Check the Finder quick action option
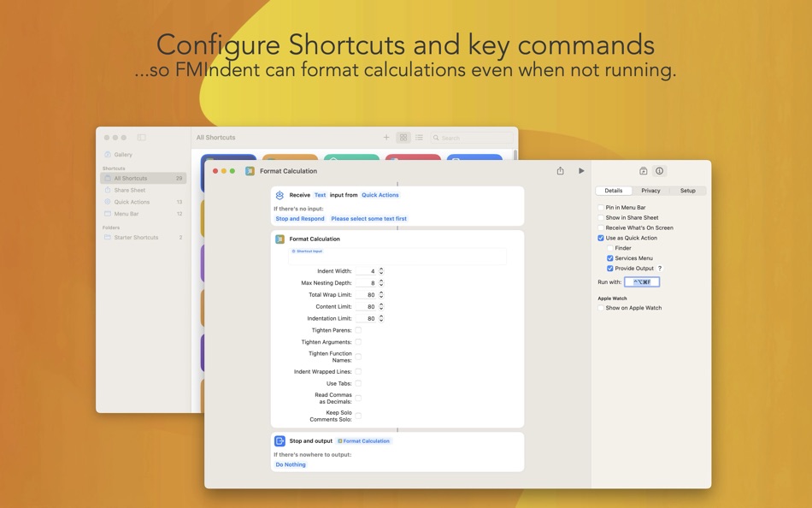 (610, 248)
